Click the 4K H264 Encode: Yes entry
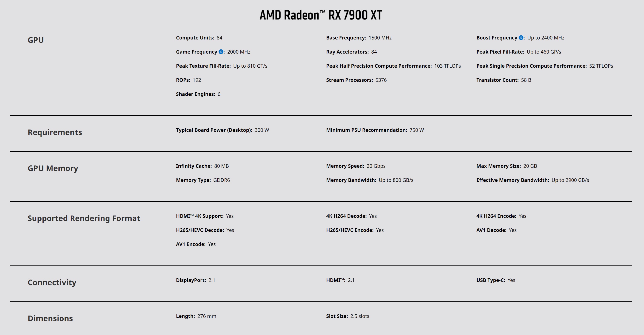The height and width of the screenshot is (335, 644). tap(501, 216)
